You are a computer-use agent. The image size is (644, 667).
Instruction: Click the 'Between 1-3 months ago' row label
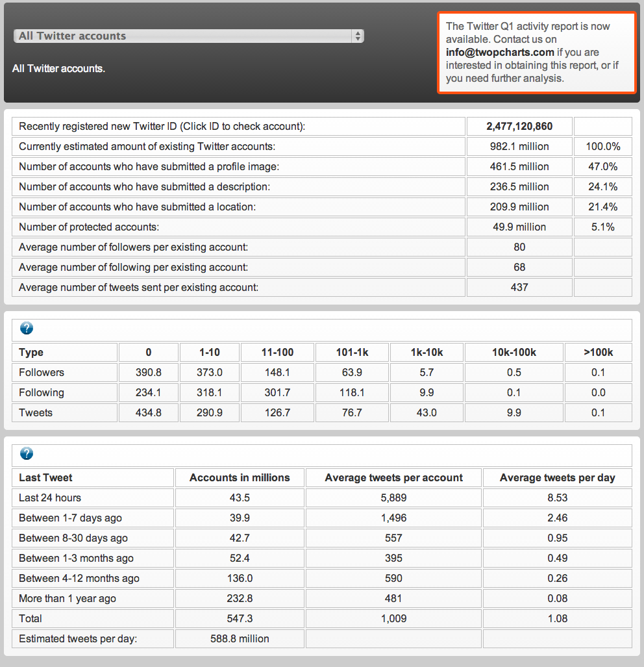(x=76, y=558)
